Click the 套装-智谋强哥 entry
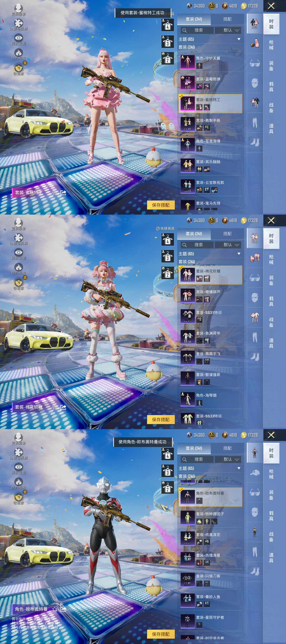 pos(210,378)
